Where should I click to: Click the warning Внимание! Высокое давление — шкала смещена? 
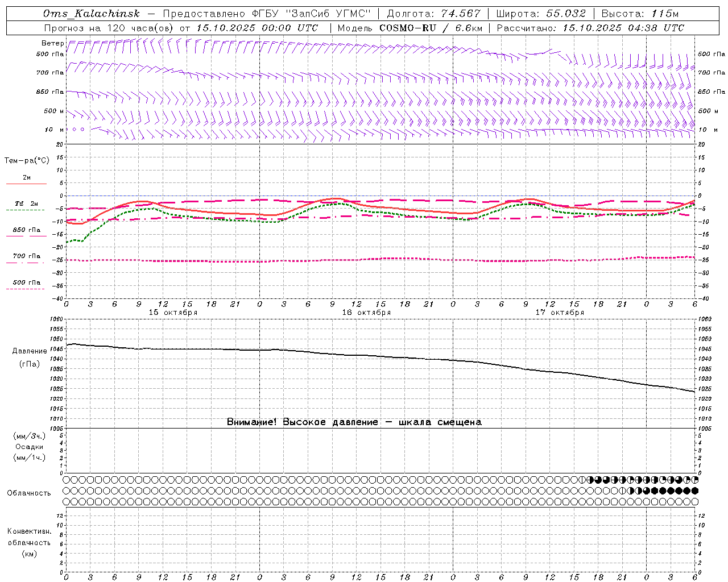click(354, 422)
